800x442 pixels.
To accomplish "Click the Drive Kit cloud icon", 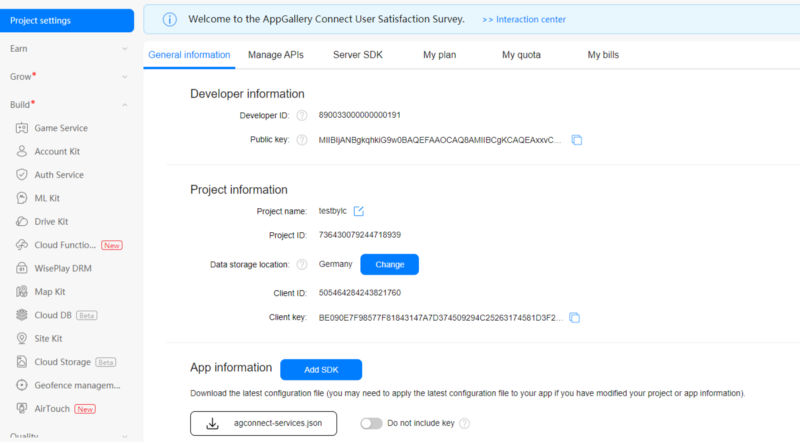I will click(21, 222).
